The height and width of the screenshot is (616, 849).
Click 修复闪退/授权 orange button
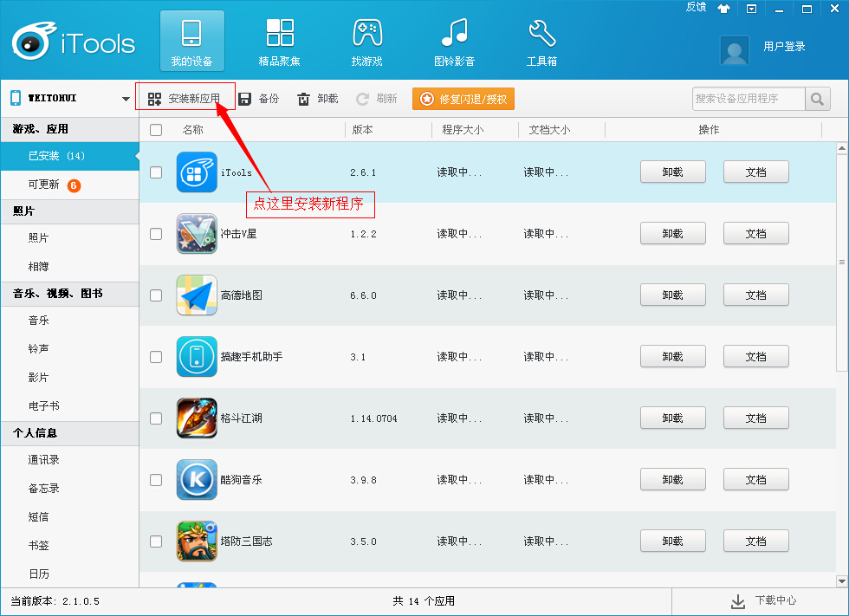[x=463, y=99]
